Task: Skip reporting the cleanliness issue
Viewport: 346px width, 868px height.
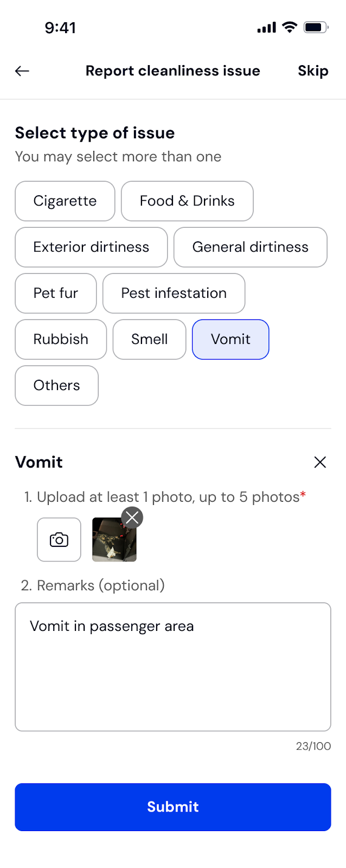Action: click(x=313, y=71)
